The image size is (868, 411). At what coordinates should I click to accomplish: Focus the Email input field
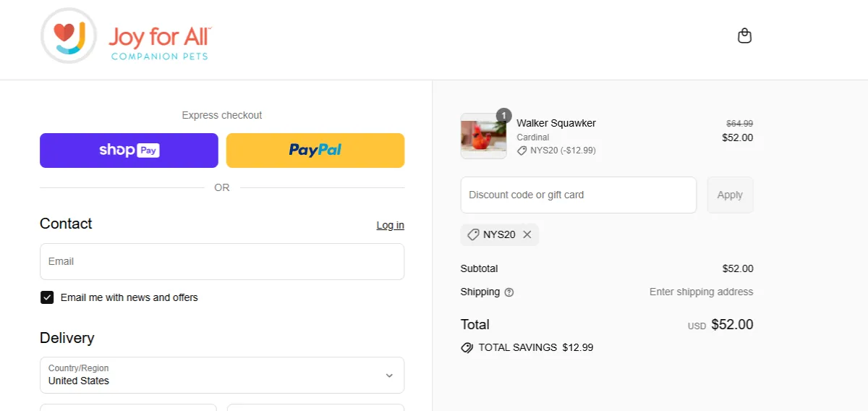pyautogui.click(x=222, y=261)
